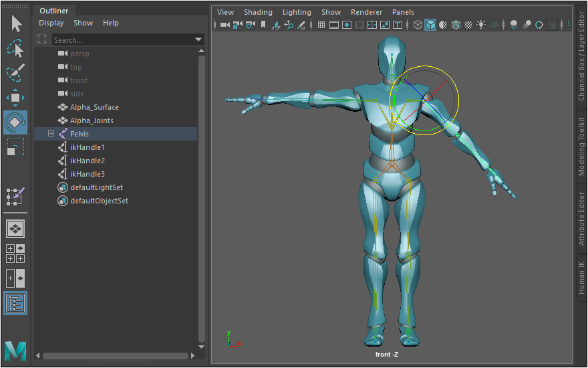Click the Select Camera icon in viewport
The width and height of the screenshot is (588, 368).
225,25
